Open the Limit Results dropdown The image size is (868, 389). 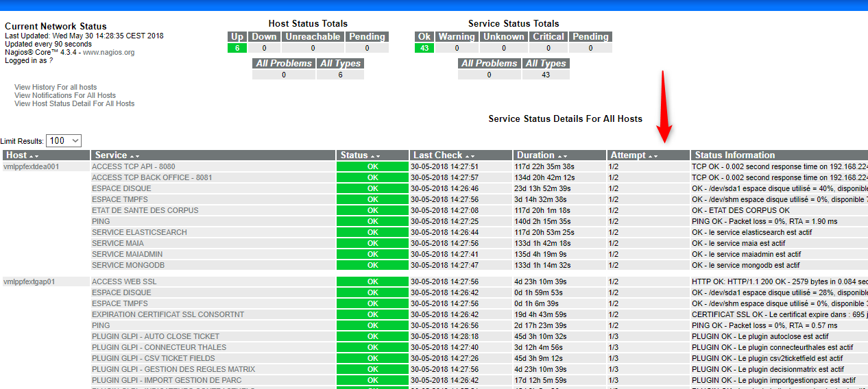[x=64, y=140]
